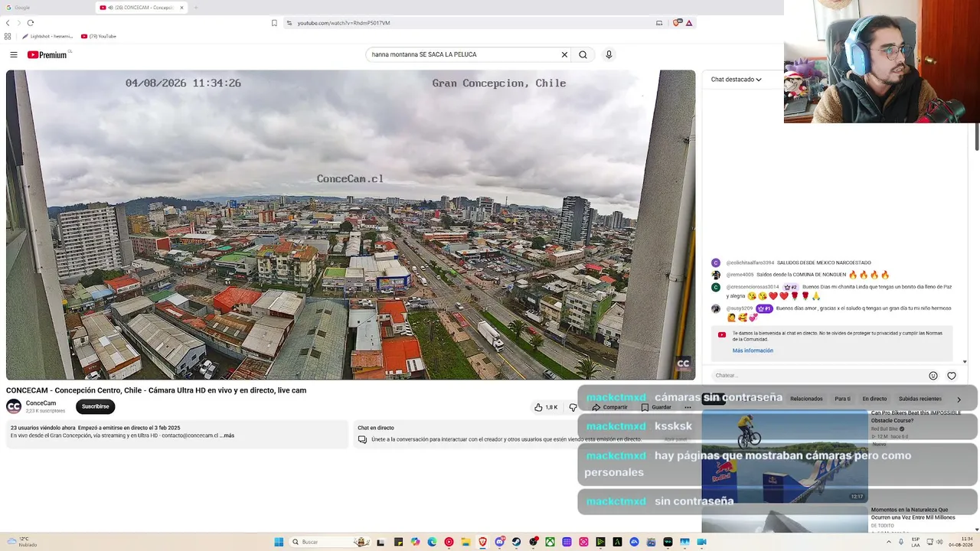Screen dimensions: 980x551
Task: Bookmark this page from the address bar
Action: pyautogui.click(x=274, y=23)
